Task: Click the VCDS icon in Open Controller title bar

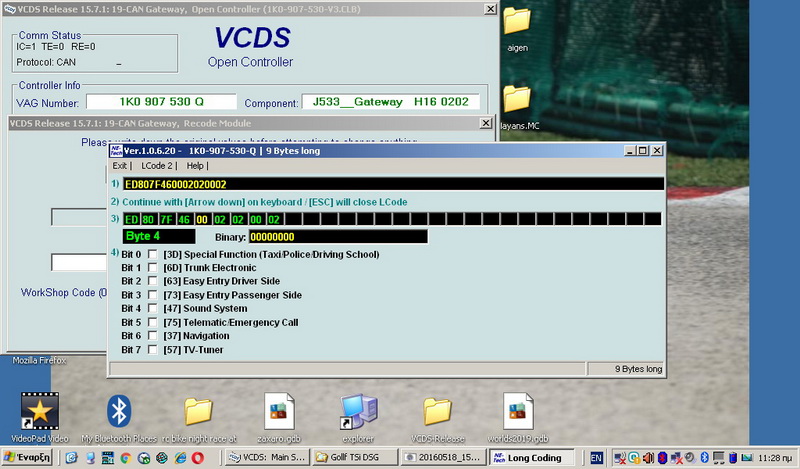Action: tap(9, 9)
